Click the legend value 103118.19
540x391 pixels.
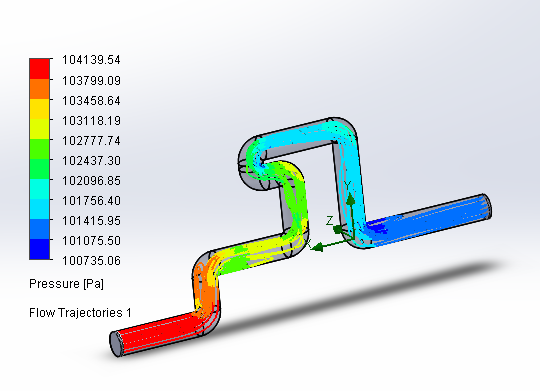tap(91, 121)
